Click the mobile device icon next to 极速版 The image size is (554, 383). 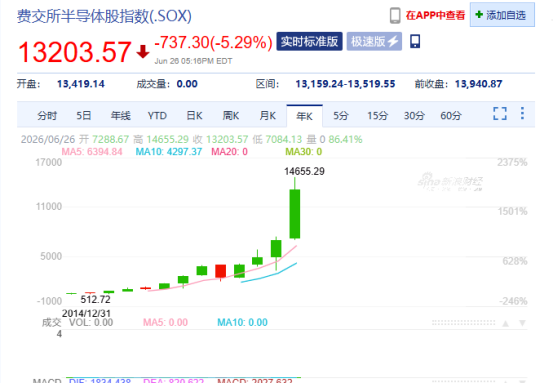point(415,41)
